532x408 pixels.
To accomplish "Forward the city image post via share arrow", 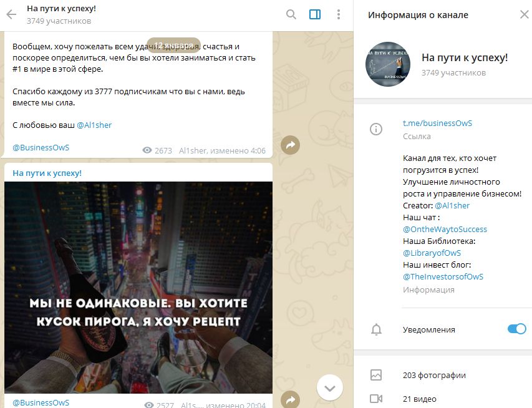I will [291, 400].
